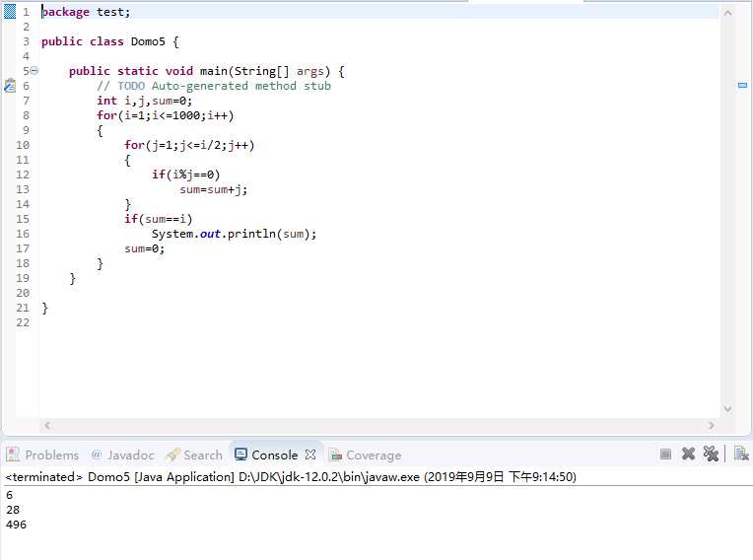
Task: Click console output value 28
Action: click(13, 510)
